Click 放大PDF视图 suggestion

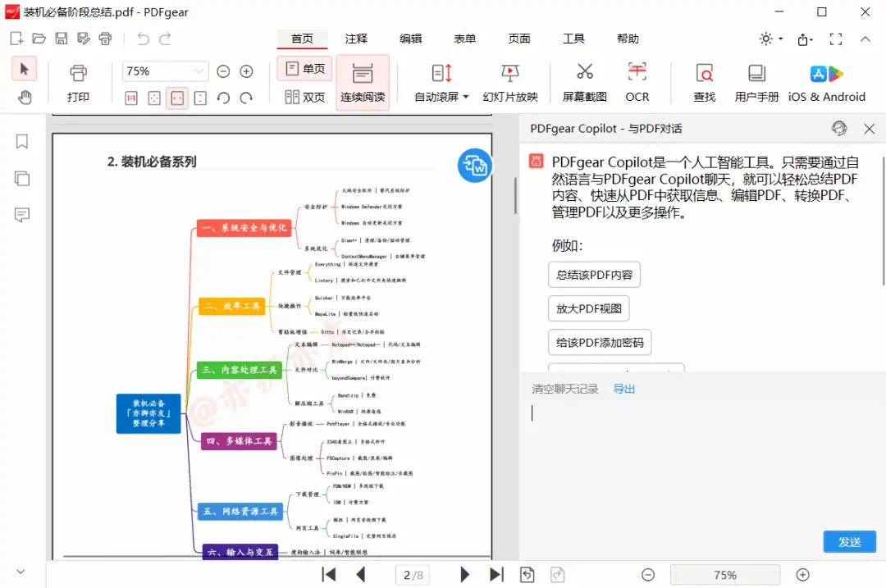point(588,308)
